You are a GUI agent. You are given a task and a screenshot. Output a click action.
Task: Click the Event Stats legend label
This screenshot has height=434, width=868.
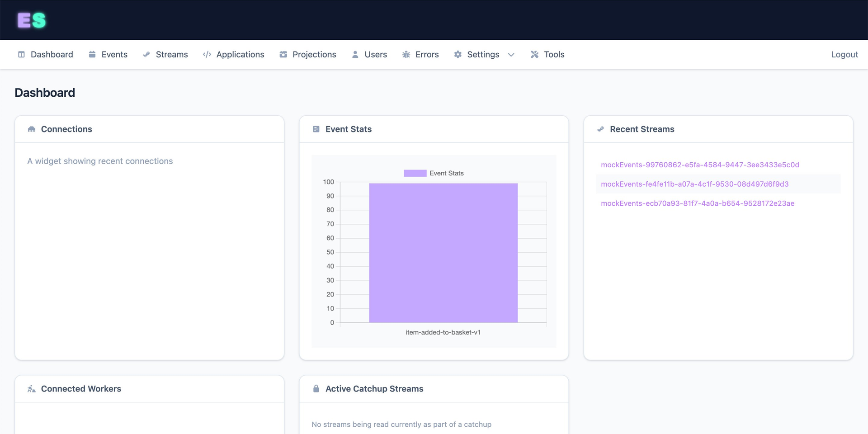click(447, 173)
